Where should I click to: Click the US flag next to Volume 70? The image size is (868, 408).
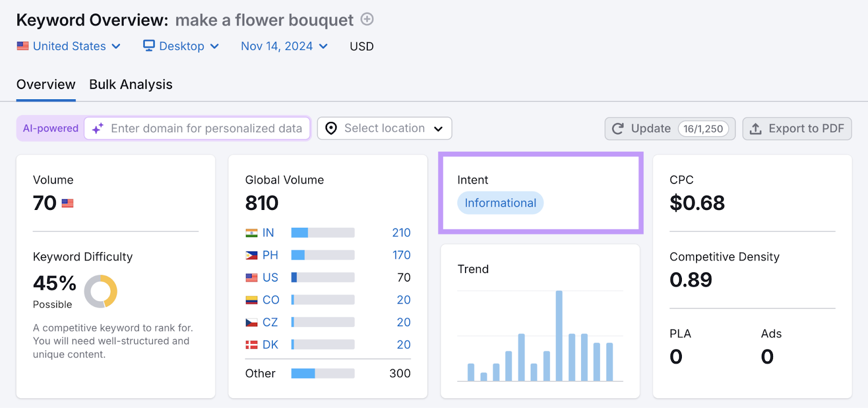tap(67, 203)
